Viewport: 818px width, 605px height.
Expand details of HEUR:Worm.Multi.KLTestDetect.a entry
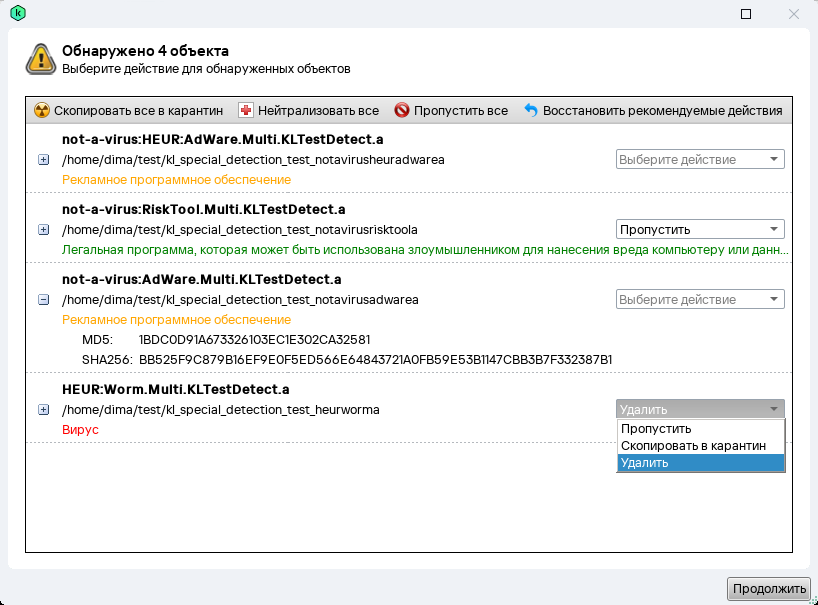tap(43, 410)
